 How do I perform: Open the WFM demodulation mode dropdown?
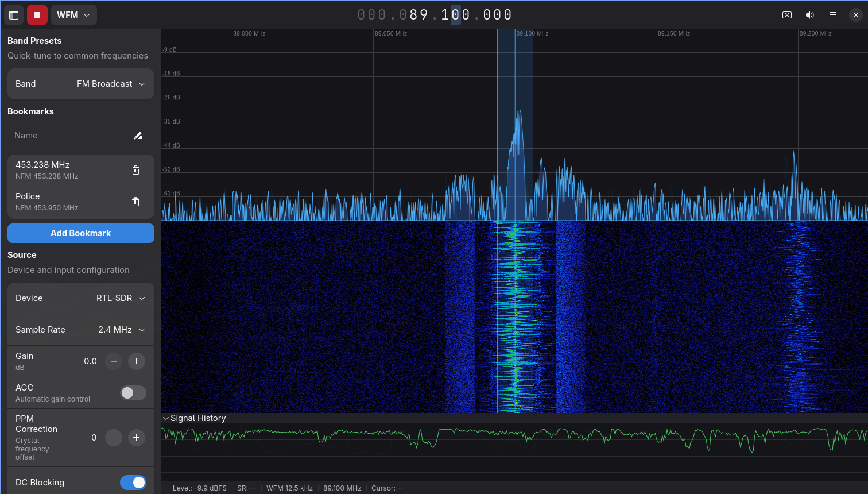(x=73, y=14)
